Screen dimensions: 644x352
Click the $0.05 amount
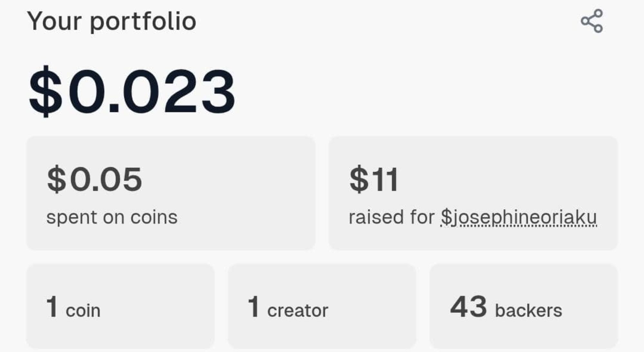pyautogui.click(x=94, y=179)
